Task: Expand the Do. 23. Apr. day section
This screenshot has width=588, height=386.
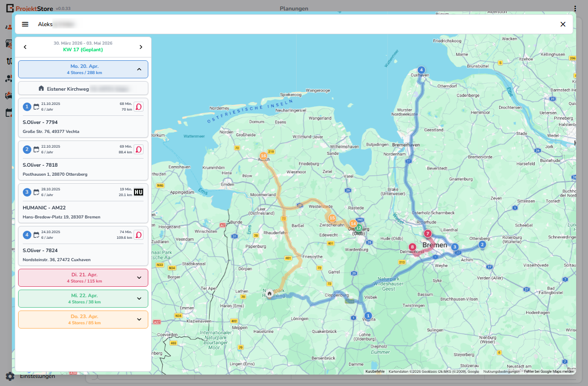Action: [139, 320]
